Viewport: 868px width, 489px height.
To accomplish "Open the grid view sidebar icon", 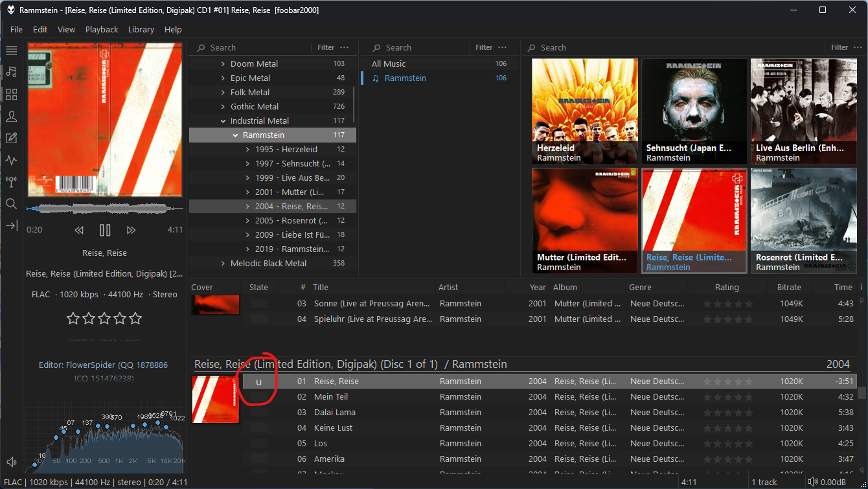I will pyautogui.click(x=11, y=95).
